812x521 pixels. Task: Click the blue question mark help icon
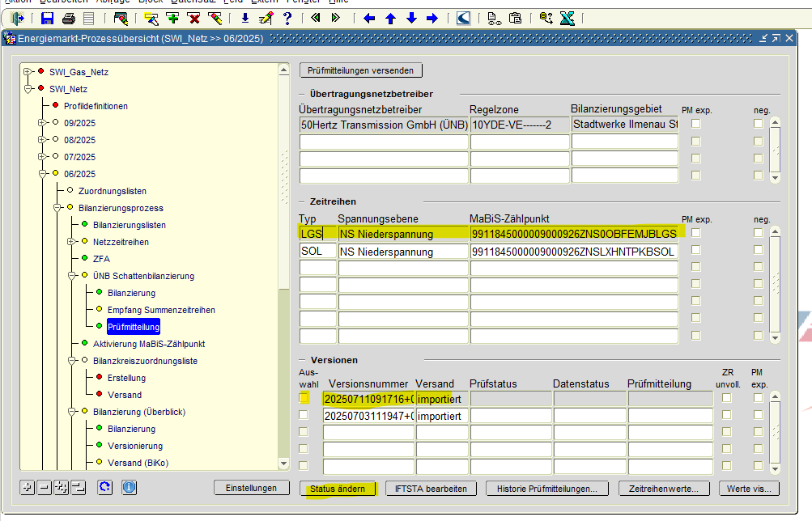pyautogui.click(x=286, y=18)
